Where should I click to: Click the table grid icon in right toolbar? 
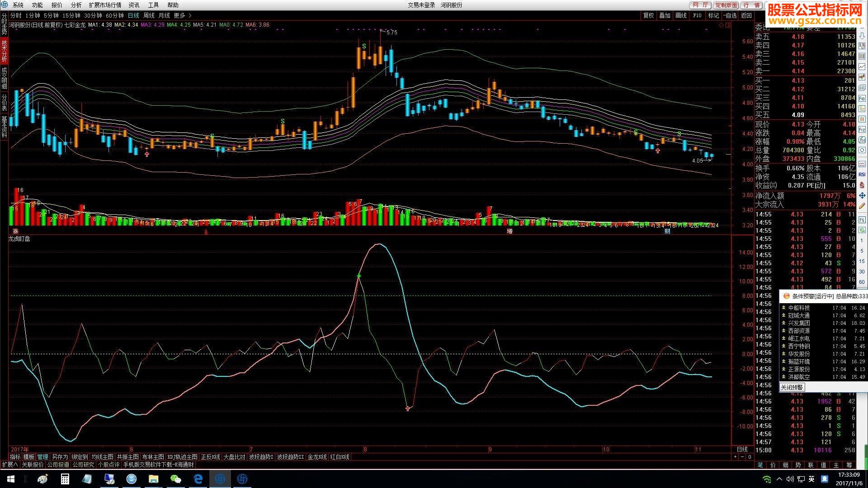tap(862, 56)
